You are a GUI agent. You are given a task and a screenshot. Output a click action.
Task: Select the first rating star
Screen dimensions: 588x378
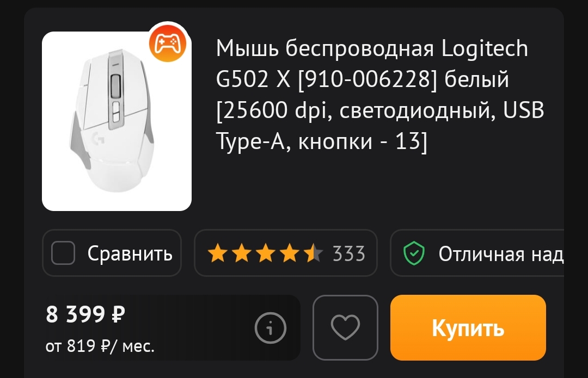(217, 253)
